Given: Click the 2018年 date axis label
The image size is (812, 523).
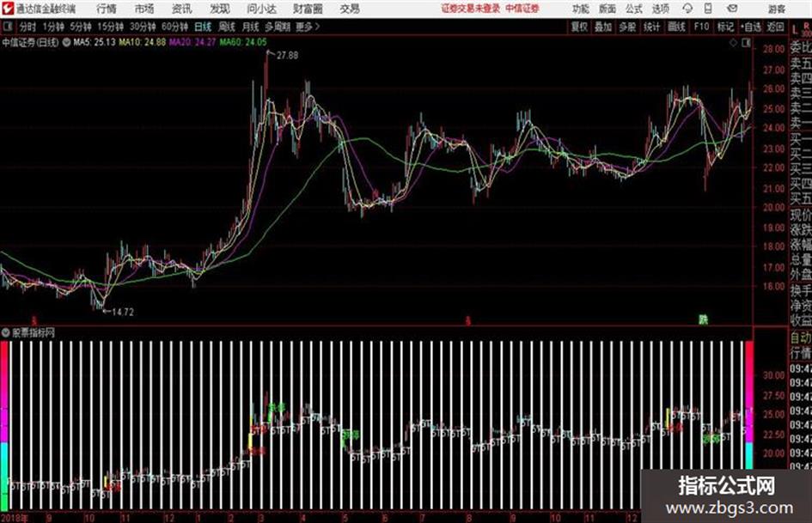Looking at the screenshot, I should pos(15,518).
